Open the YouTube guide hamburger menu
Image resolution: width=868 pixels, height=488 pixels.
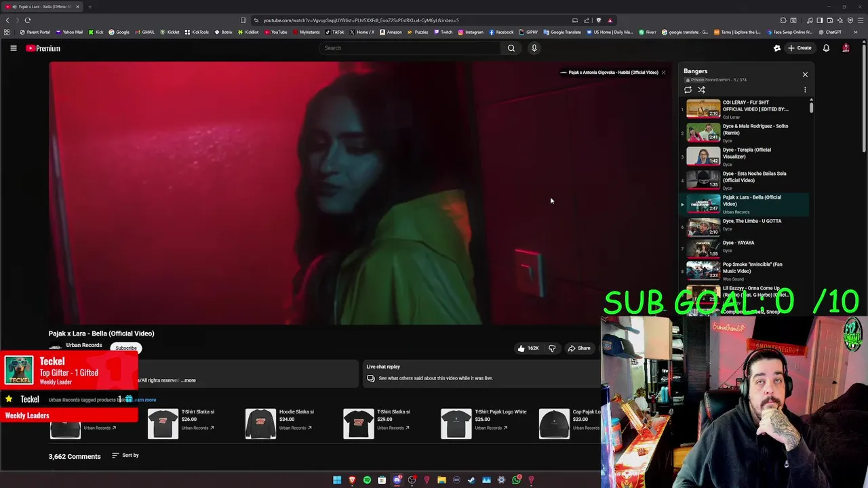13,48
